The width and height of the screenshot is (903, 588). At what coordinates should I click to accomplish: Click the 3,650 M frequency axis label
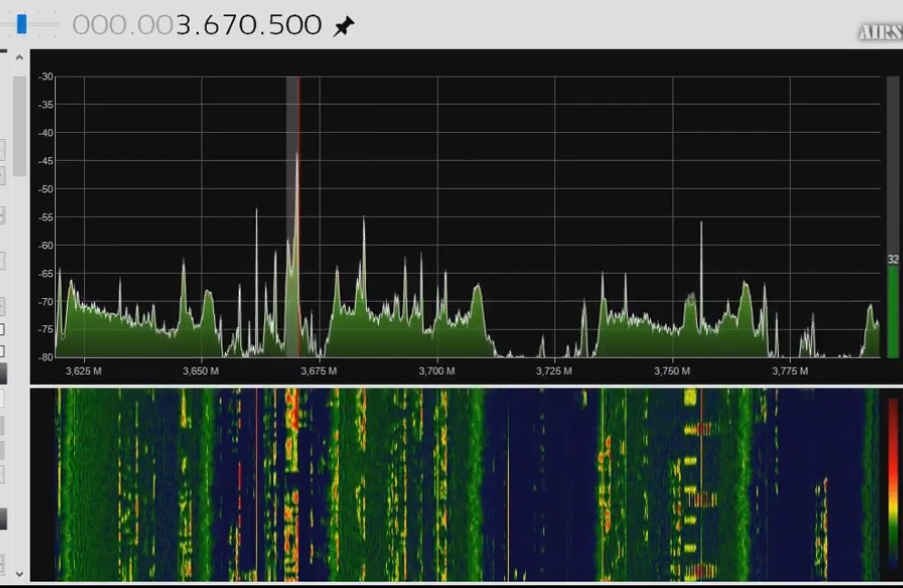coord(201,371)
